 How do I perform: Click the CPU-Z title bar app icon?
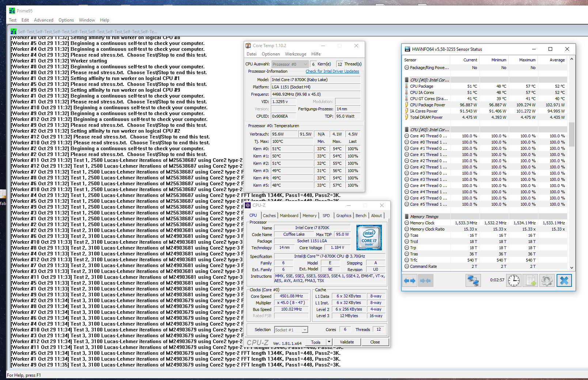click(248, 205)
